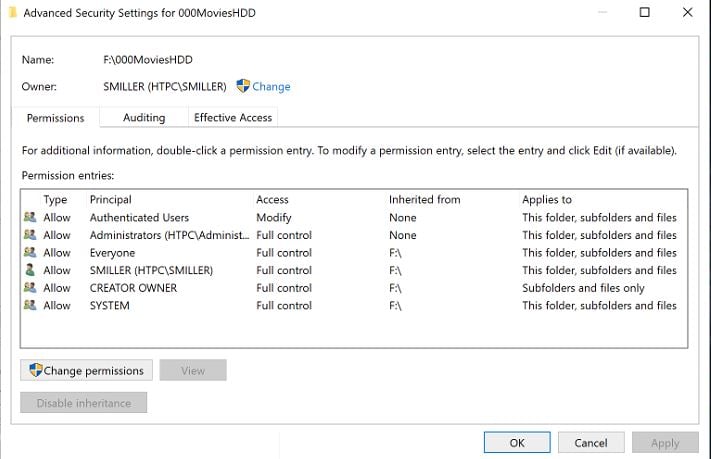Click the group icon for Administrators entry
The width and height of the screenshot is (711, 459).
(x=29, y=235)
